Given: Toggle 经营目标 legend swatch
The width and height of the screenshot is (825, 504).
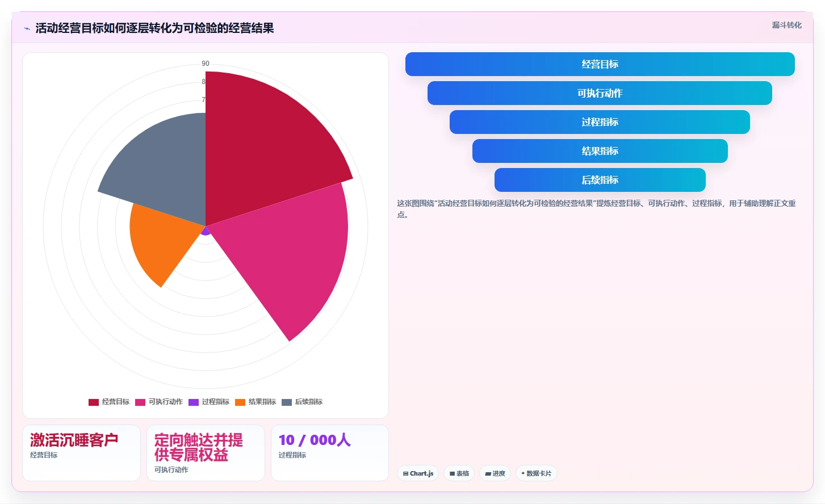Looking at the screenshot, I should 94,402.
